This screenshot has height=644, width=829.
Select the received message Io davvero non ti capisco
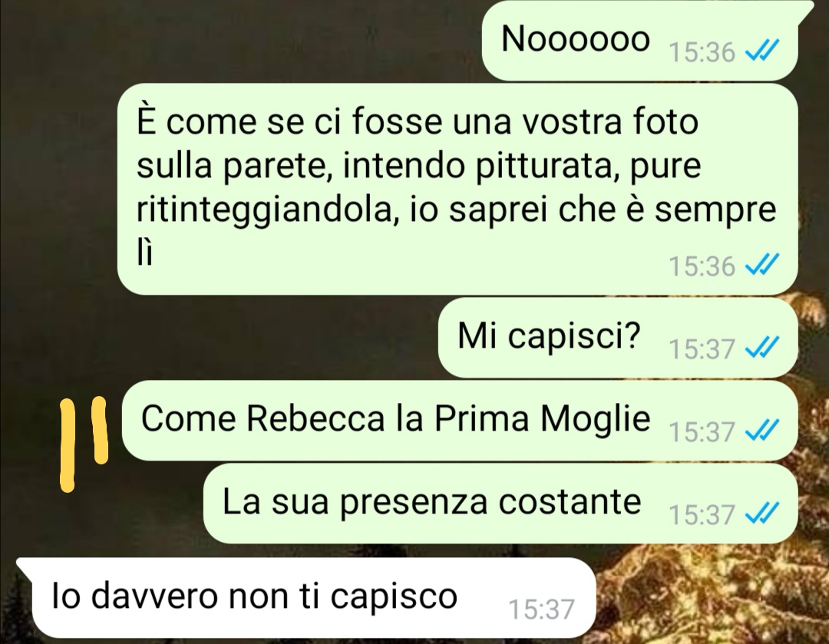click(306, 597)
